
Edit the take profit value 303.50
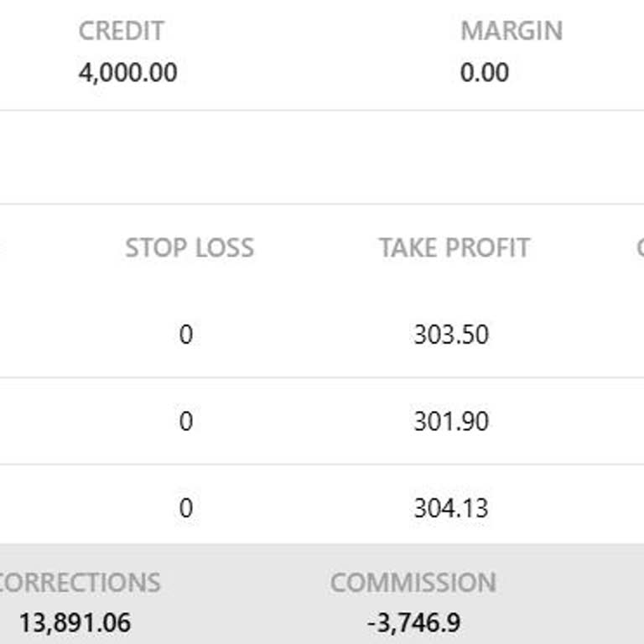click(450, 335)
